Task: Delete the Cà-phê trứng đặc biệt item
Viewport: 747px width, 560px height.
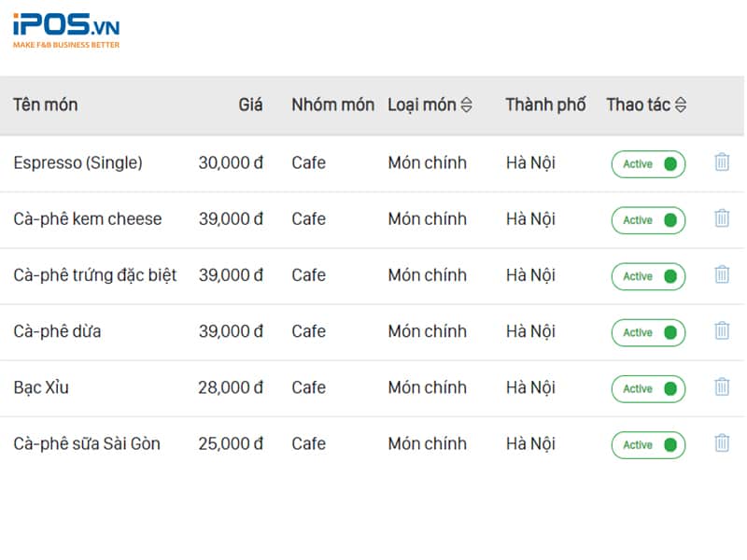Action: coord(720,275)
